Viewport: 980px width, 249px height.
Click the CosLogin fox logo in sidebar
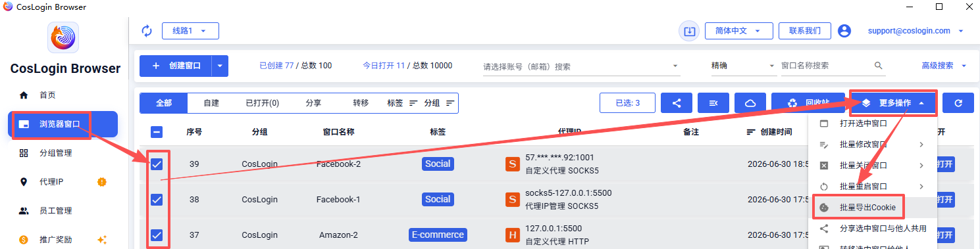63,37
